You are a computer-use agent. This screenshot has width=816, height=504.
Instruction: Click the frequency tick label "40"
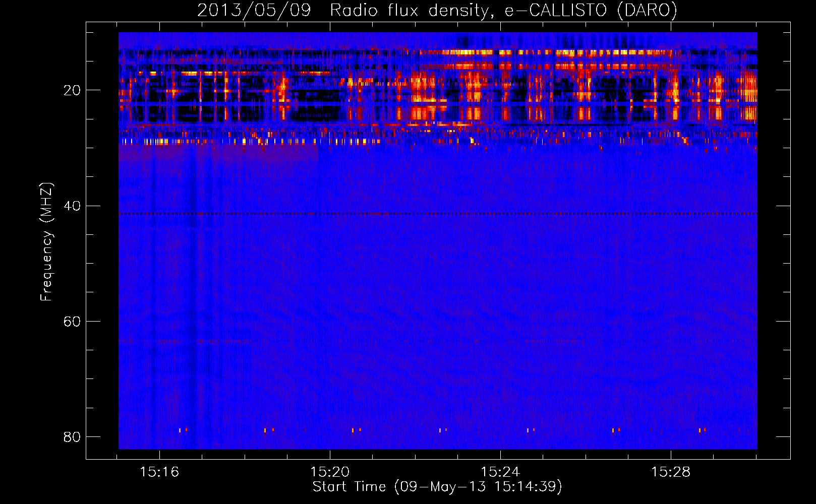click(72, 206)
